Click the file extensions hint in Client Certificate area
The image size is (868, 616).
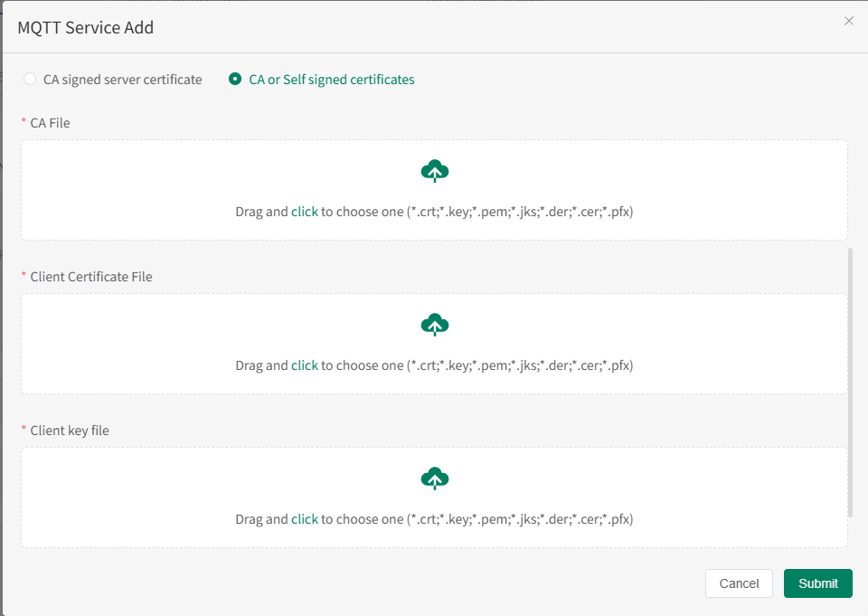520,365
